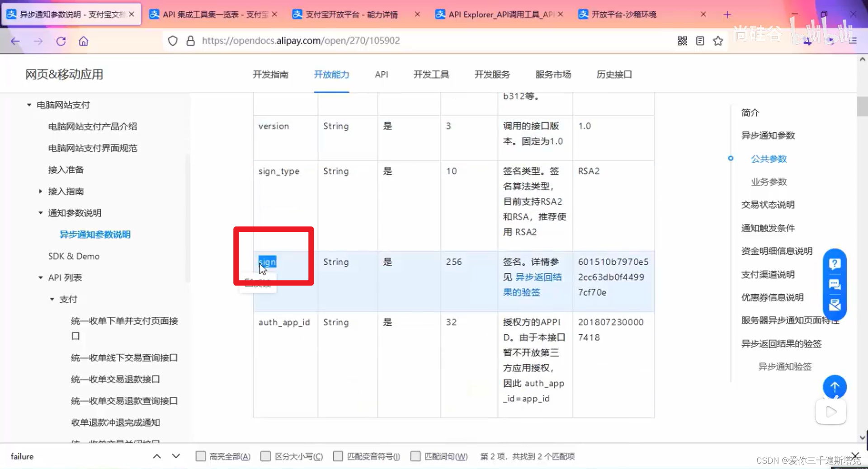Open the 服务市场 navigation menu
The image size is (868, 469).
point(553,75)
